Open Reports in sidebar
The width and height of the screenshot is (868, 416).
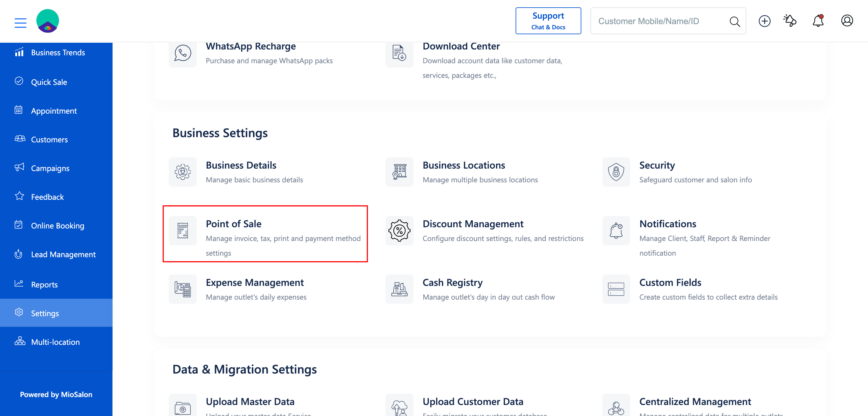click(56, 284)
